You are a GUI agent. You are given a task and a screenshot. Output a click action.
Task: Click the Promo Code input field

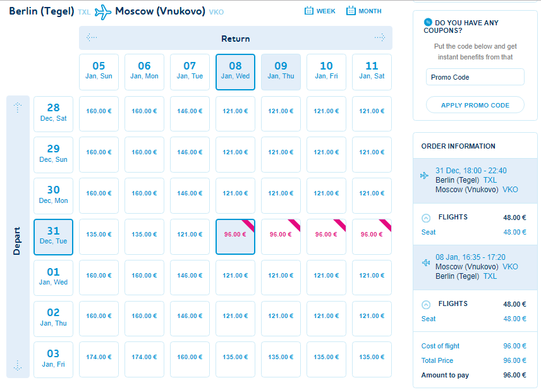tap(475, 77)
